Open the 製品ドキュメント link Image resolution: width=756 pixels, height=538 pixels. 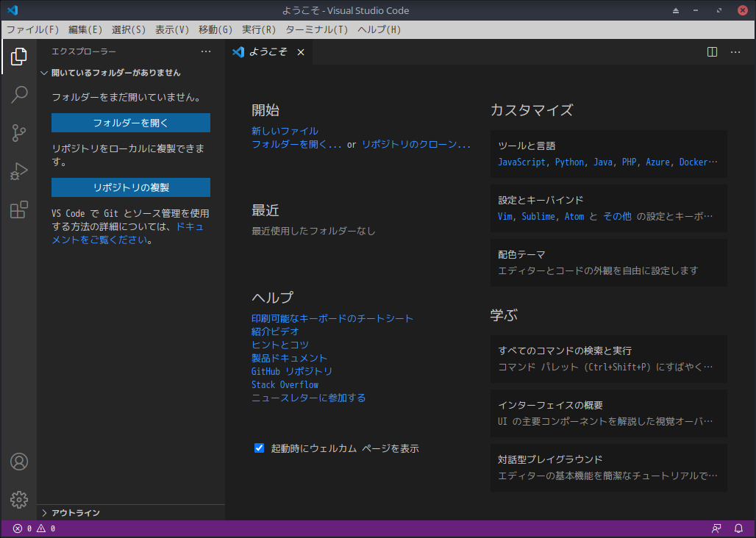coord(289,359)
